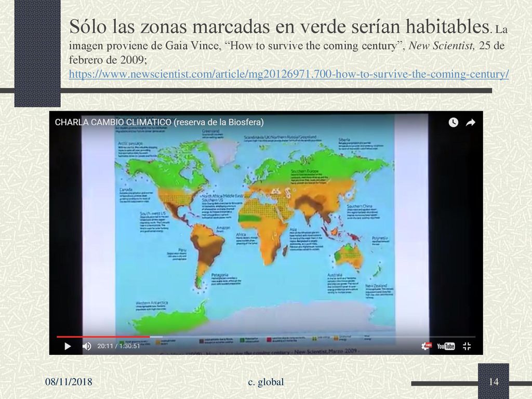Click the map label Patagonia
The height and width of the screenshot is (399, 532).
pyautogui.click(x=220, y=275)
